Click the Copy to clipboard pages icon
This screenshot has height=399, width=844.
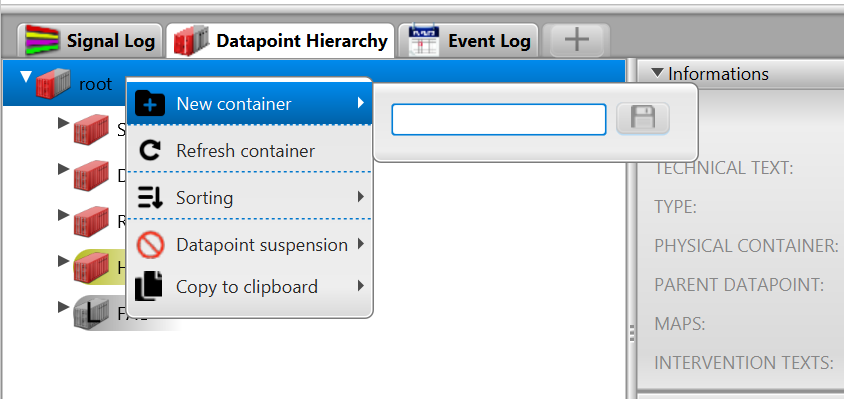point(149,286)
